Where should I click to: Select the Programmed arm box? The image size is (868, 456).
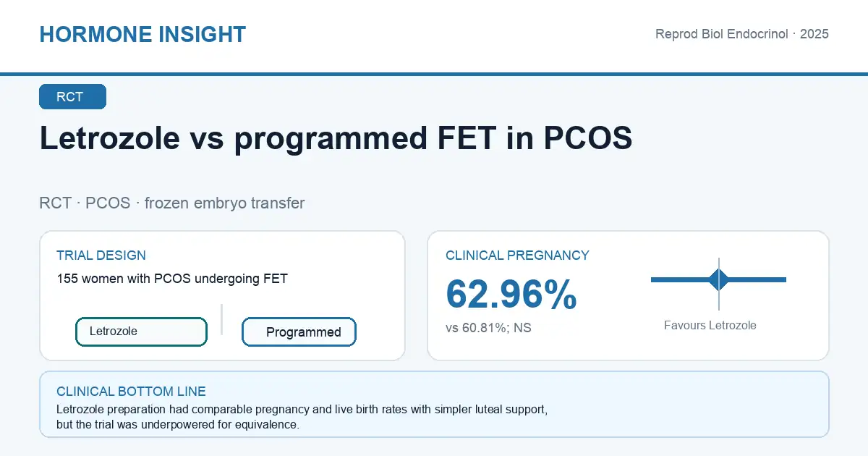[299, 332]
